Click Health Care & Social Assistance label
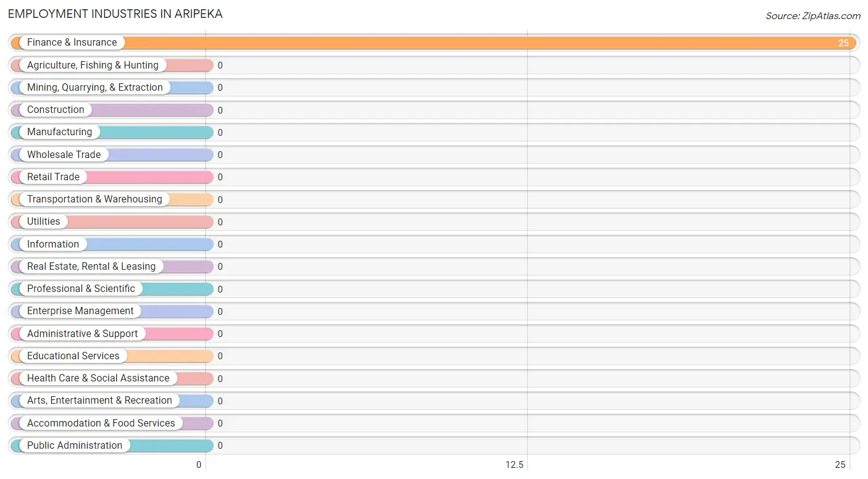The height and width of the screenshot is (479, 868). [98, 378]
